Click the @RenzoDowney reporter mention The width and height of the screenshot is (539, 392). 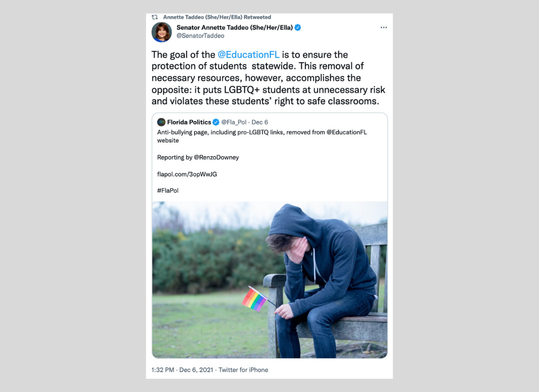[x=216, y=157]
